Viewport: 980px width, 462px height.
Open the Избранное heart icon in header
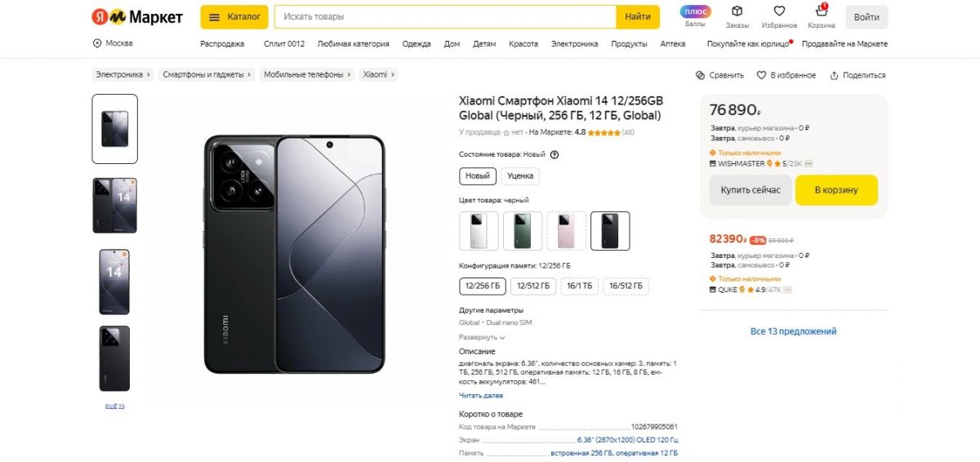pyautogui.click(x=779, y=11)
